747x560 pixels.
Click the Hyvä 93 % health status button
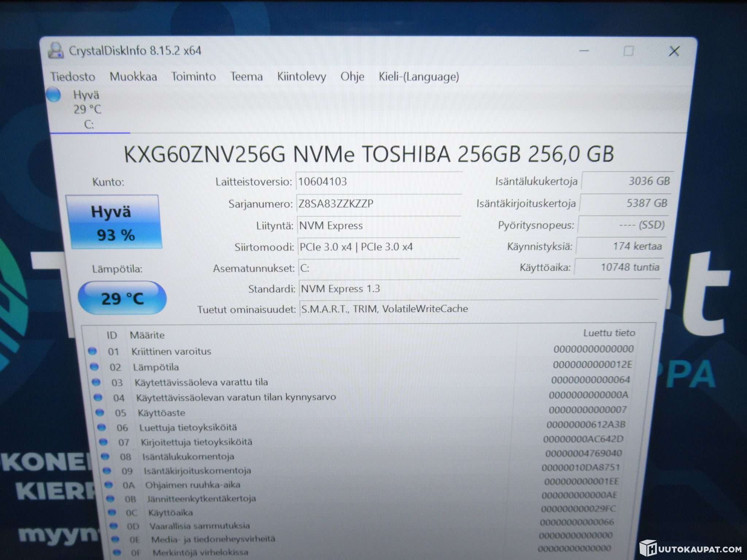(113, 222)
